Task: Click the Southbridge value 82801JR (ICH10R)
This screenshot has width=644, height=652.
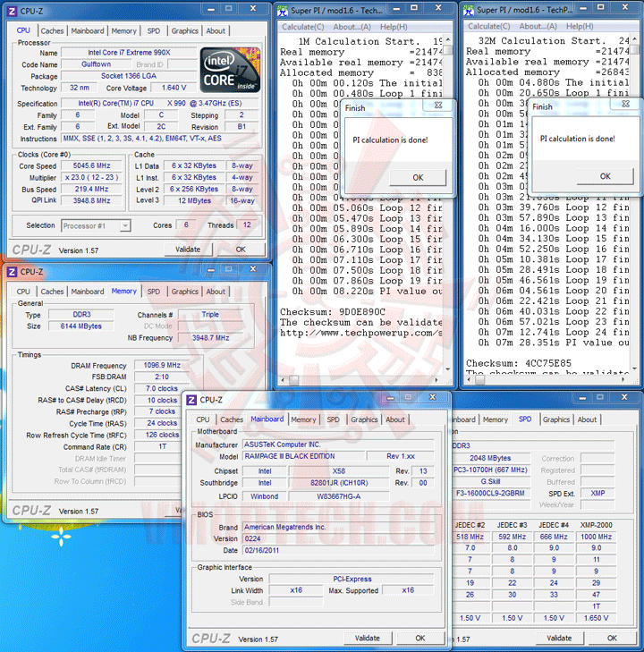Action: pyautogui.click(x=339, y=483)
